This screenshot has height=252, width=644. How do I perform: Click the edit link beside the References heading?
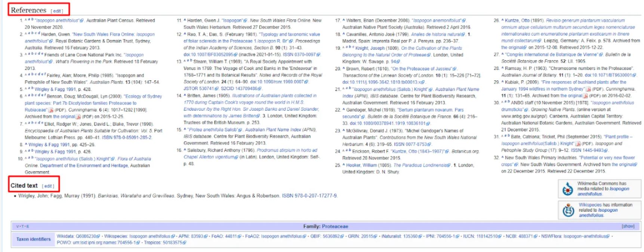(57, 11)
